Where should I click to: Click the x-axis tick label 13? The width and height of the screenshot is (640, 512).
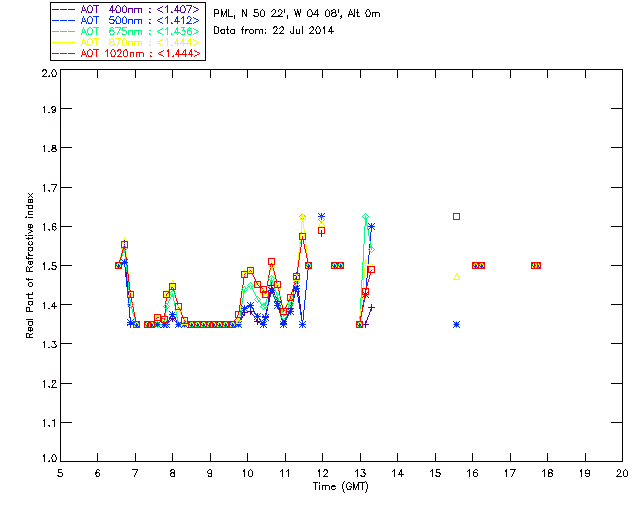click(360, 473)
